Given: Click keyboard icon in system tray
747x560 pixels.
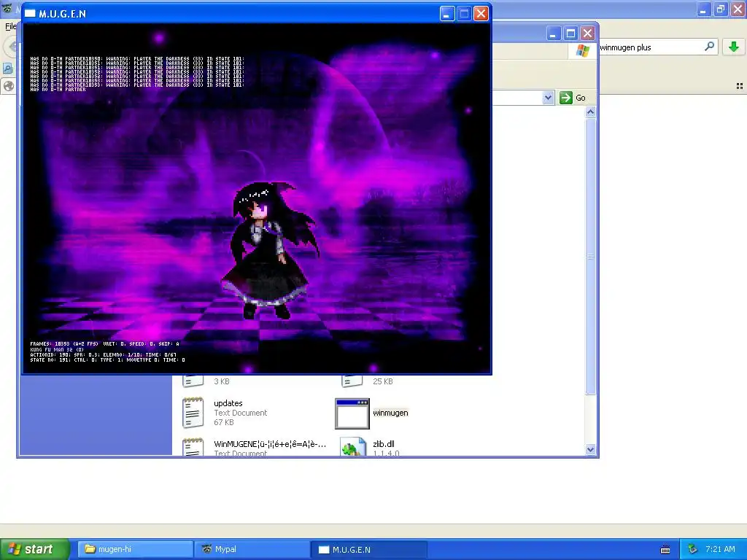Looking at the screenshot, I should pyautogui.click(x=665, y=550).
